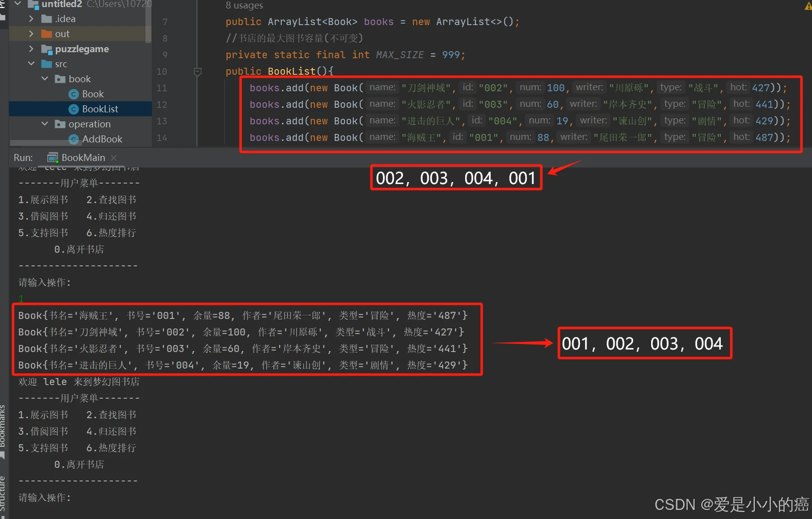Select the src folder
This screenshot has height=519, width=812.
point(61,64)
